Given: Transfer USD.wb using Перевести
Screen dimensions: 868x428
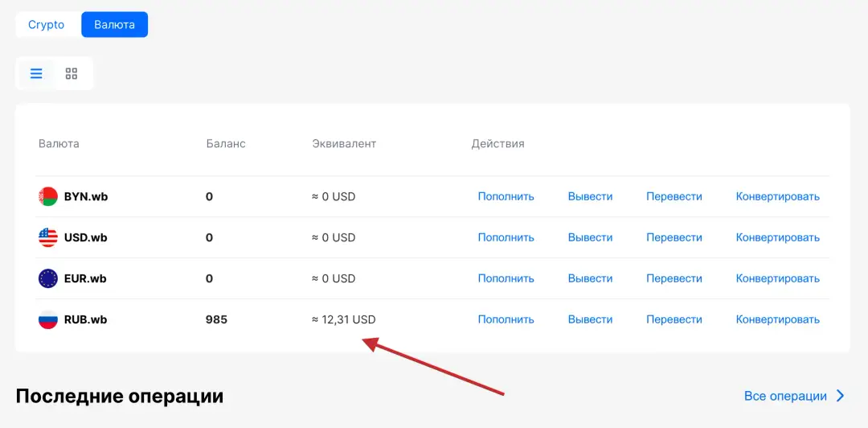Looking at the screenshot, I should 674,237.
